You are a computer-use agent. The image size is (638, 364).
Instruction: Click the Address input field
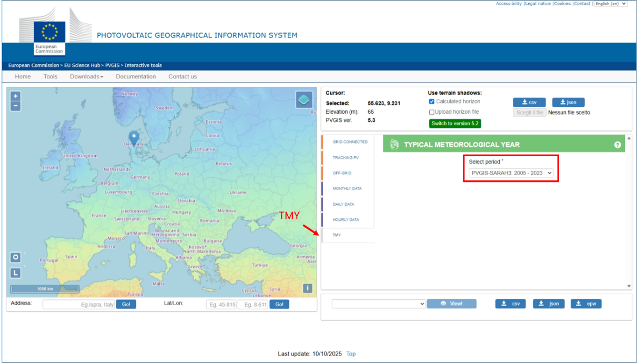point(79,305)
